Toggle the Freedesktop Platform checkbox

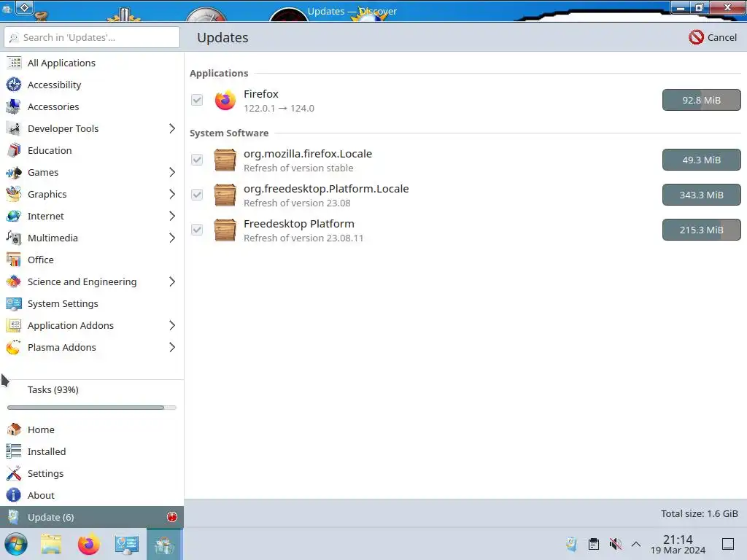click(197, 230)
